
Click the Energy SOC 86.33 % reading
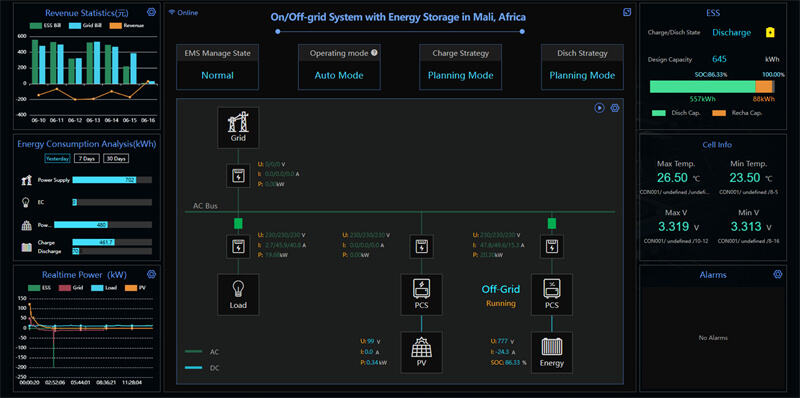point(508,362)
